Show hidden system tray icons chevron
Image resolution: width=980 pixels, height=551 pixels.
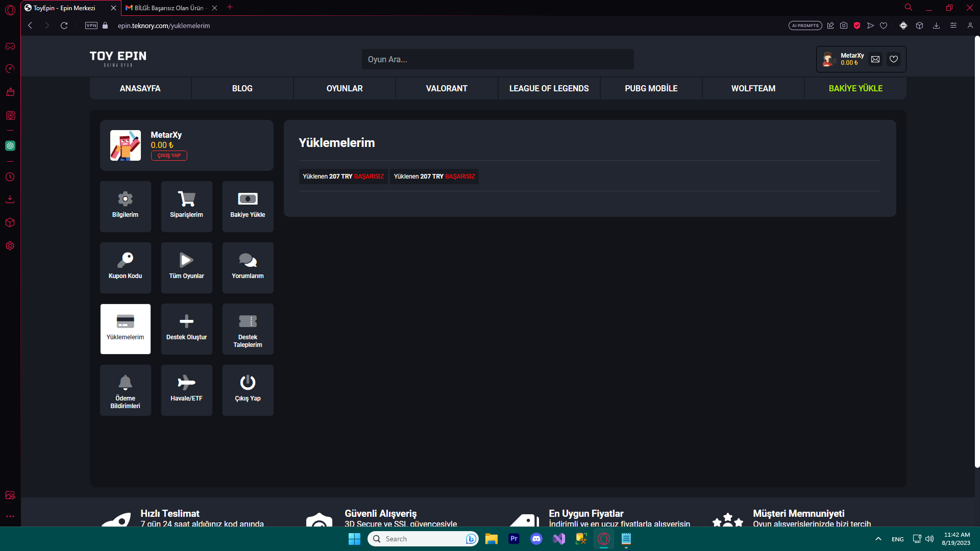coord(878,539)
